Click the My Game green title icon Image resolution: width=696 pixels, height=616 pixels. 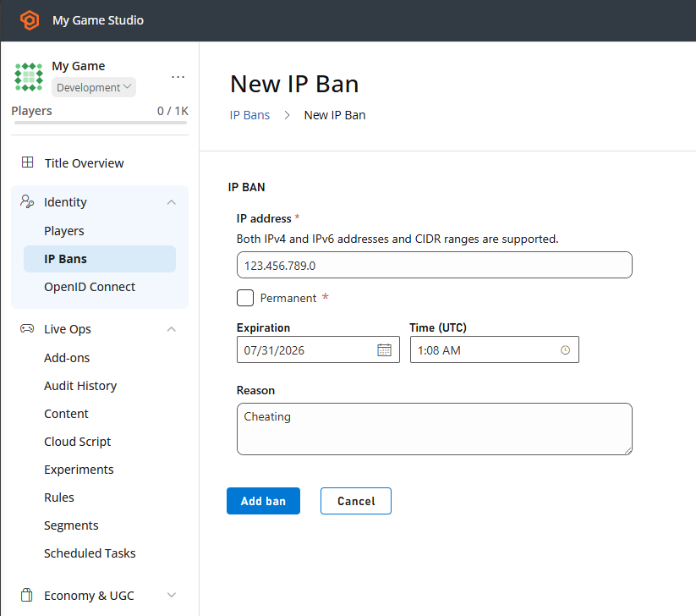click(29, 77)
